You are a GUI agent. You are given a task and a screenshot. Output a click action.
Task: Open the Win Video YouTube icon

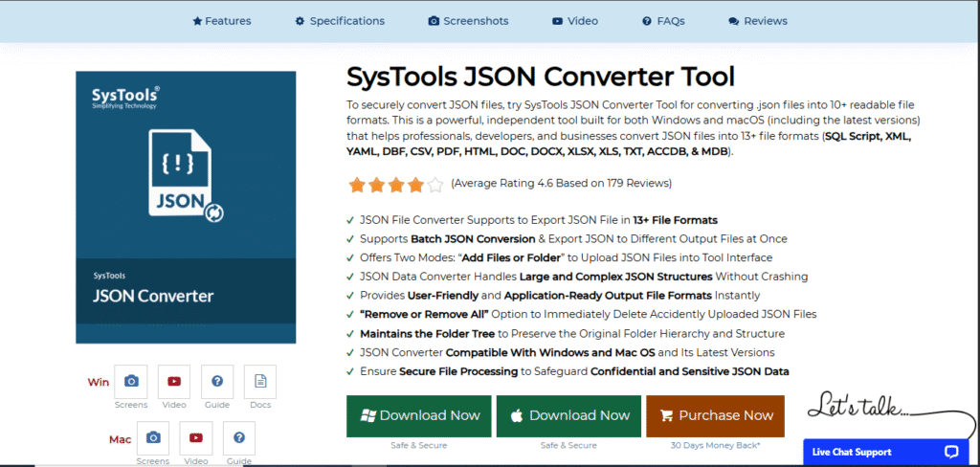pos(174,382)
